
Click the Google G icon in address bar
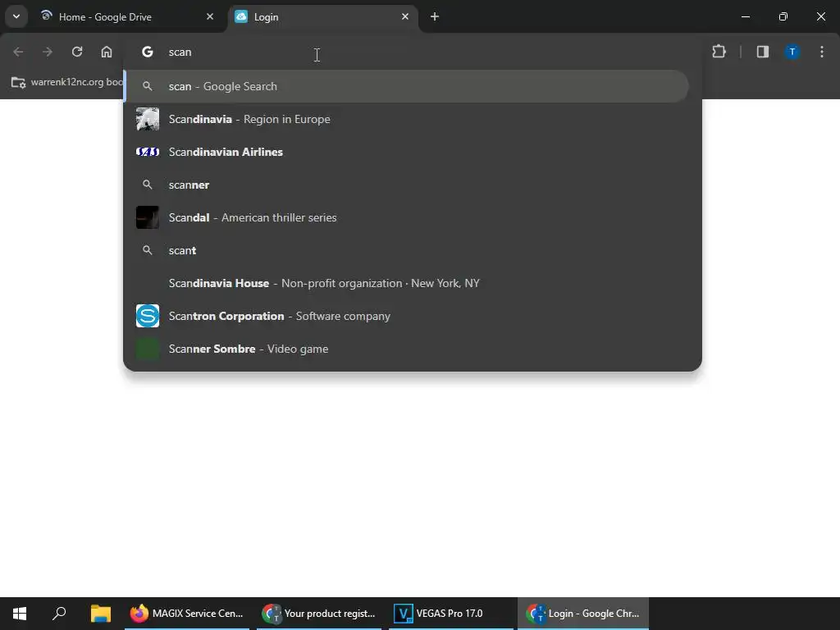[x=148, y=52]
